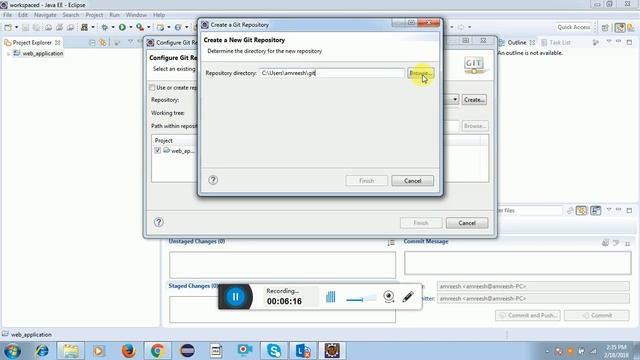The image size is (640, 360).
Task: Click the Create... button
Action: [x=474, y=100]
